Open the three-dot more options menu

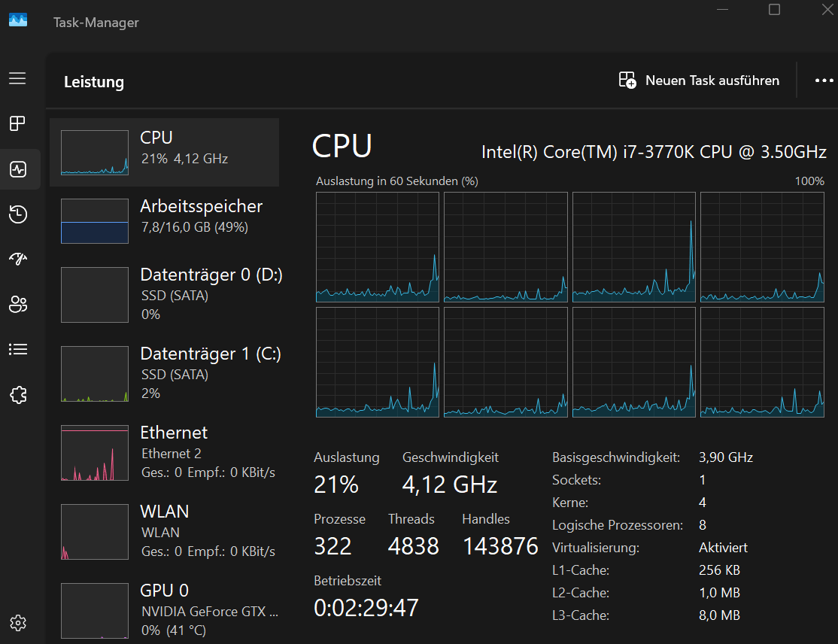point(824,80)
